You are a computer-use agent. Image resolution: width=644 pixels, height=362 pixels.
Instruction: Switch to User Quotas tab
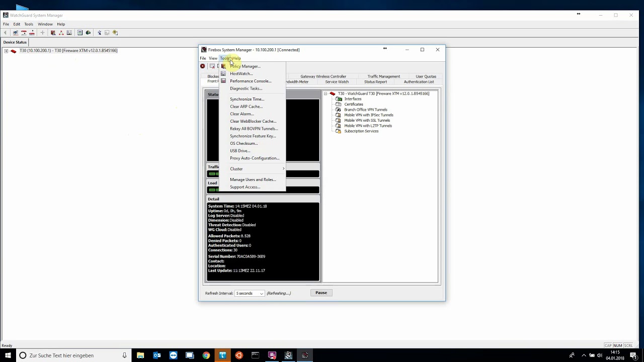(x=426, y=76)
